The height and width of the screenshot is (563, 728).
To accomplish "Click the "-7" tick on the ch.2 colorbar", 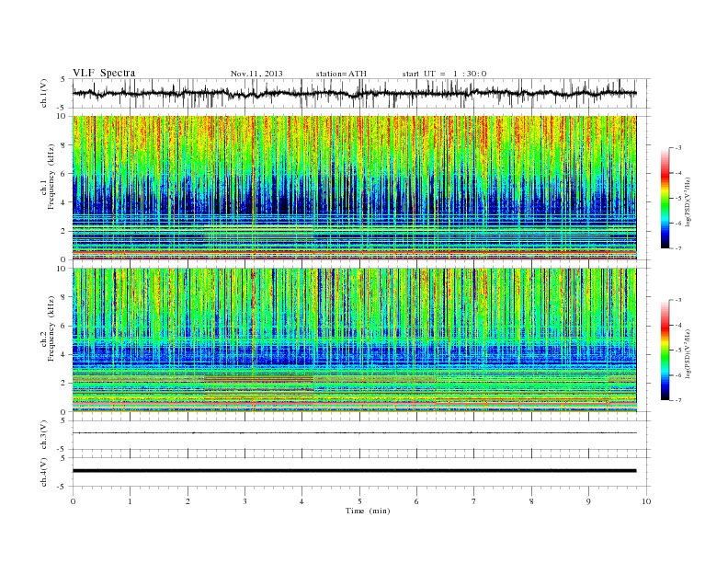I will [678, 400].
